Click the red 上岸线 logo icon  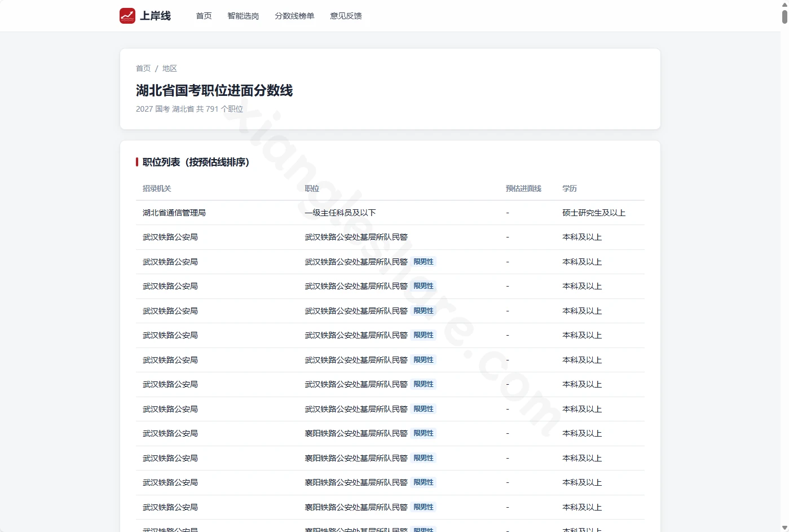[127, 16]
